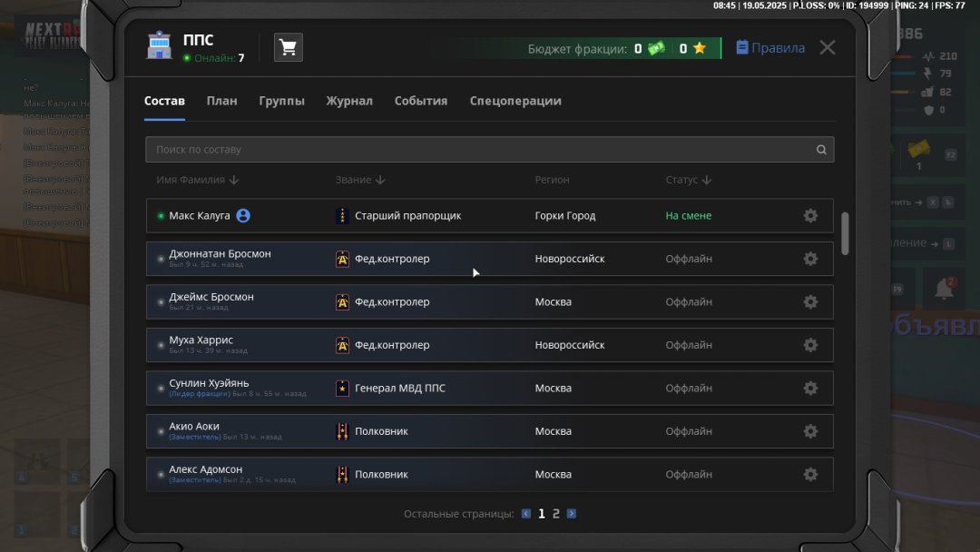Go to page 2 of the roster
Viewport: 980px width, 552px height.
[x=556, y=514]
